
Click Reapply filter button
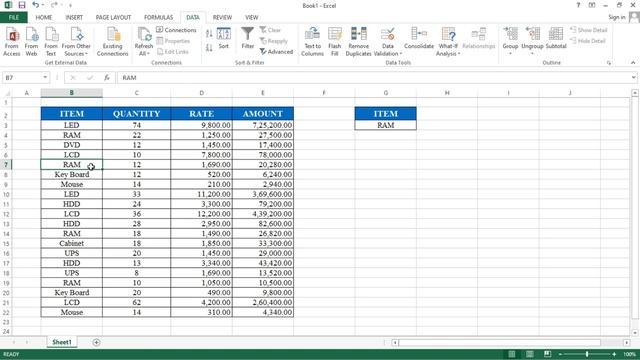point(274,41)
